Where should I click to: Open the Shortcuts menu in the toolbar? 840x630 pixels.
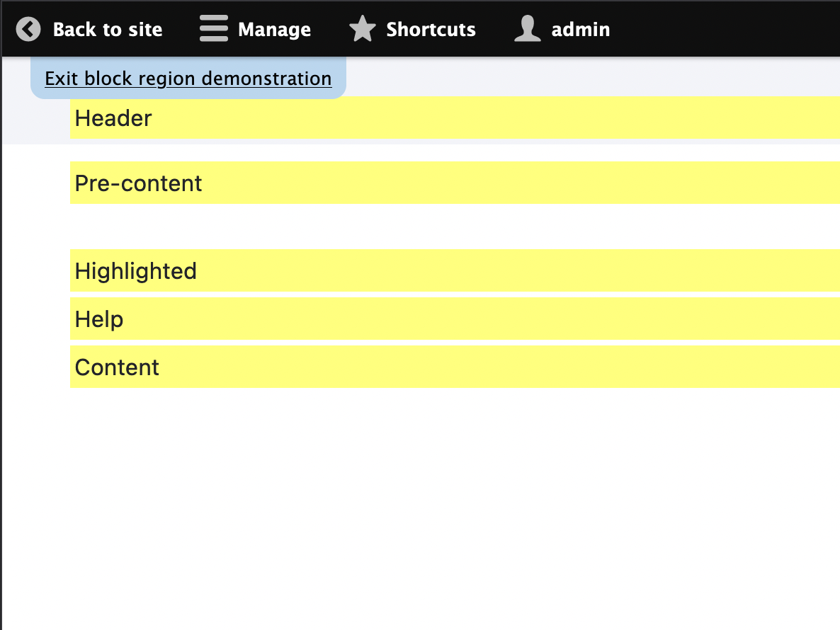click(x=430, y=29)
